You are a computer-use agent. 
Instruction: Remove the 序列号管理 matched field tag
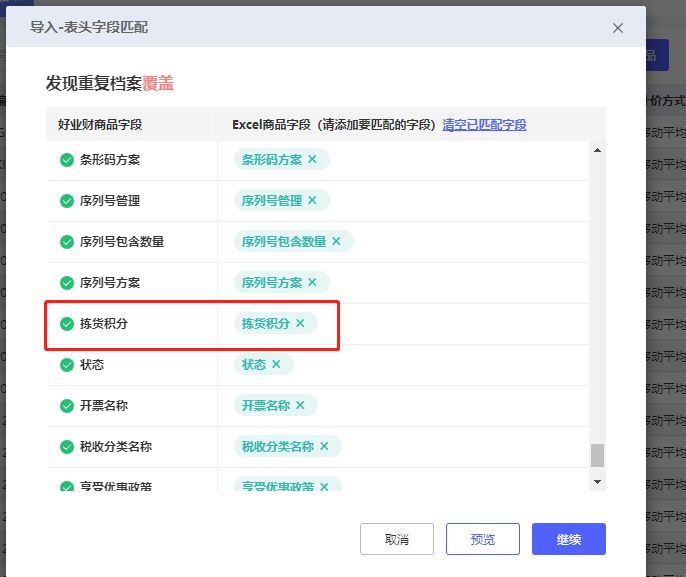(x=312, y=201)
